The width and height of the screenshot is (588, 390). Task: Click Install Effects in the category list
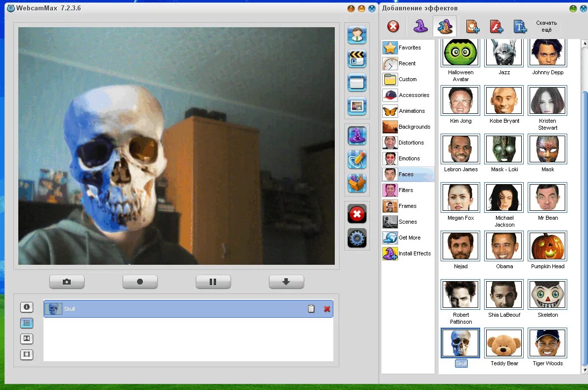pyautogui.click(x=408, y=253)
